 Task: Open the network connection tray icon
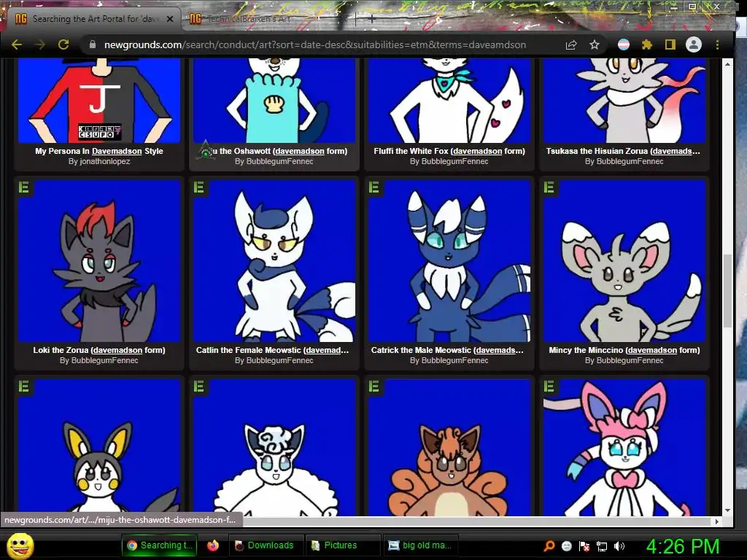[602, 546]
